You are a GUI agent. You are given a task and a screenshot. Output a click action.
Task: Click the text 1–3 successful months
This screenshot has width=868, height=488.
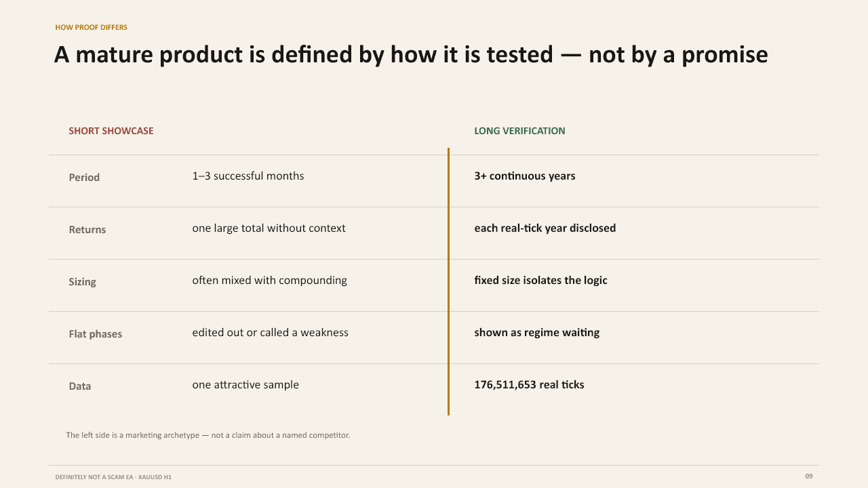point(248,176)
